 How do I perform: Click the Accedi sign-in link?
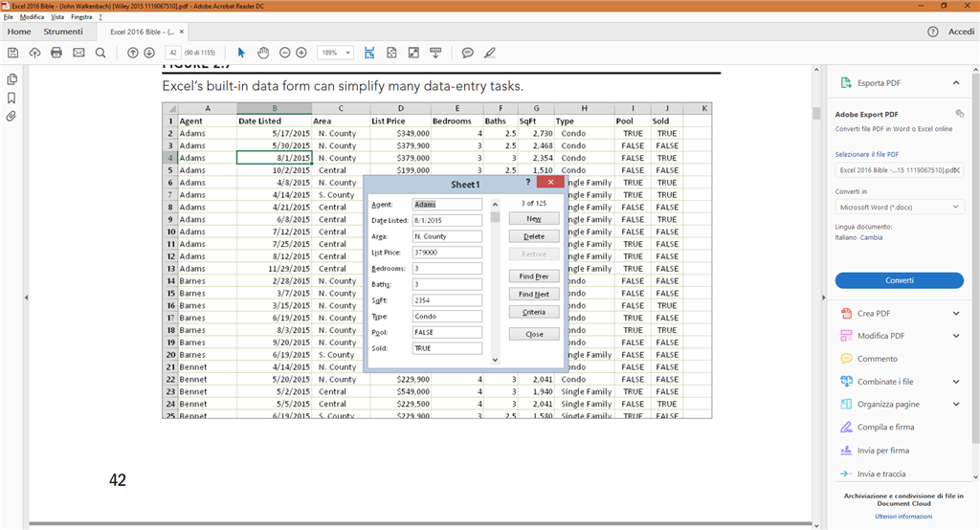click(x=961, y=32)
